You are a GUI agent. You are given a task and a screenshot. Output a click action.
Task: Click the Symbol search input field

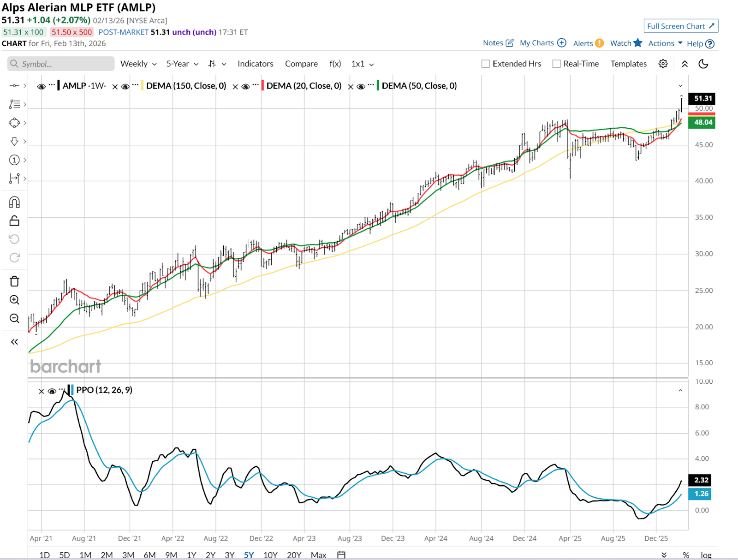coord(61,64)
